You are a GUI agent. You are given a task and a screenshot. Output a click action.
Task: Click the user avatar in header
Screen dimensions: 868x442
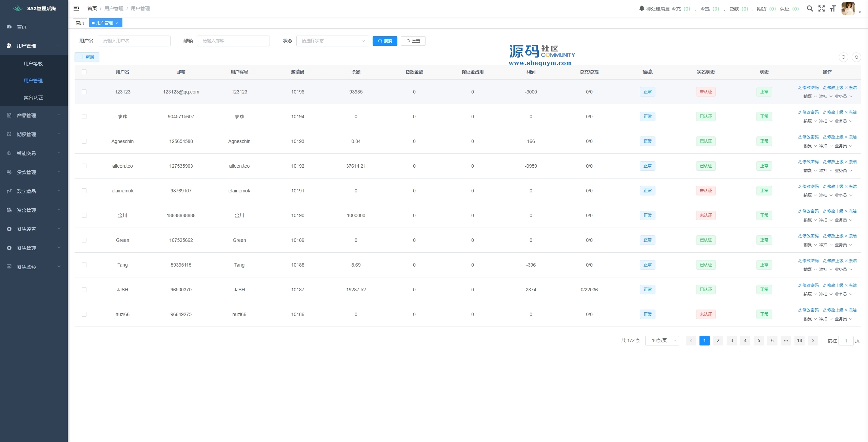coord(848,8)
